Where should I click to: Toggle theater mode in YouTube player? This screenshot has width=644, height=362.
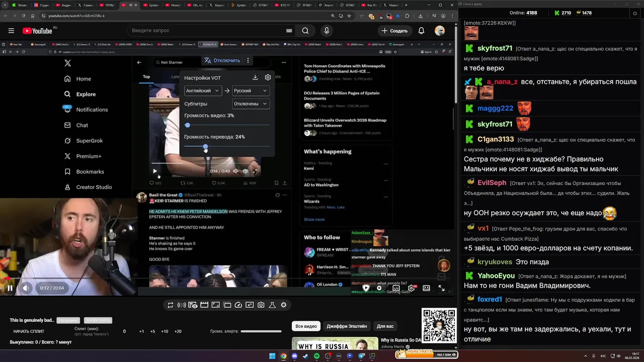tap(426, 288)
